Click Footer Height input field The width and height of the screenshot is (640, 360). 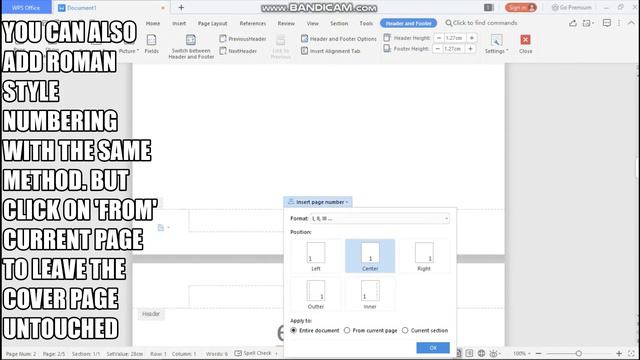tap(454, 49)
